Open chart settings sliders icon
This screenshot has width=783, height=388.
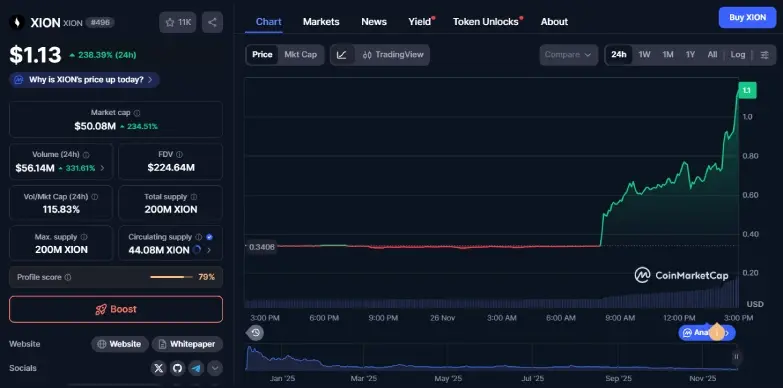765,55
